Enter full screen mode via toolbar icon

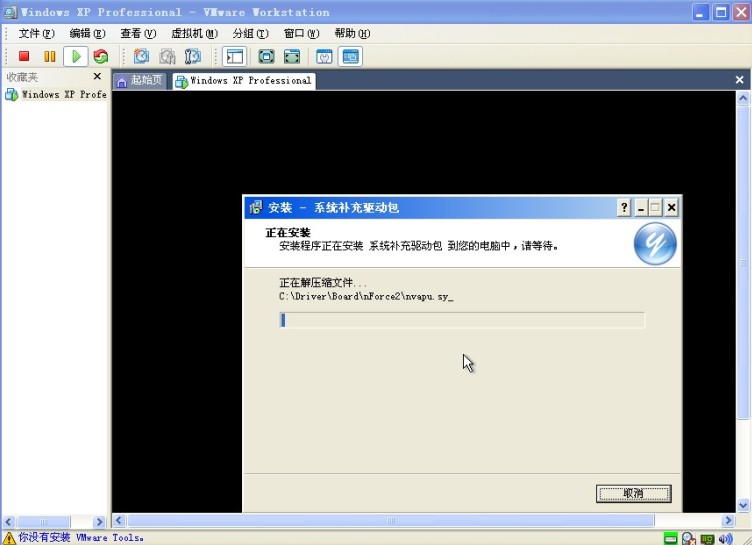pos(266,57)
